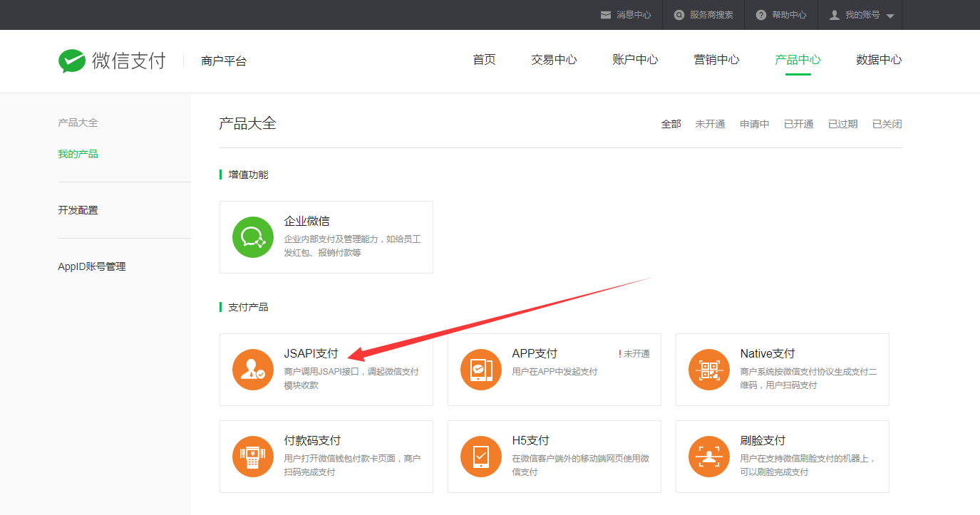Screen dimensions: 980x515
Task: Open 服务商搜索 in the top bar
Action: coord(711,15)
